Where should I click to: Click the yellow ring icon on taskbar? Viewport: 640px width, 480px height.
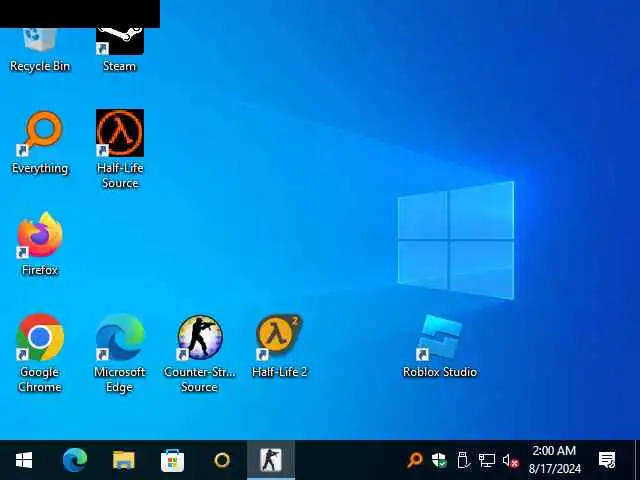pos(222,460)
